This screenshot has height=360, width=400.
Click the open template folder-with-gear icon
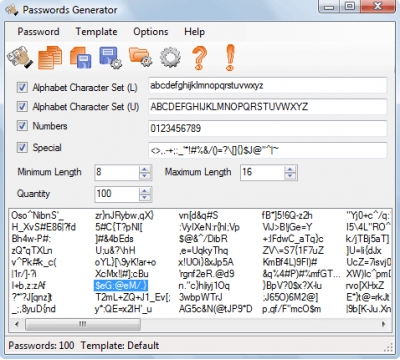point(140,57)
